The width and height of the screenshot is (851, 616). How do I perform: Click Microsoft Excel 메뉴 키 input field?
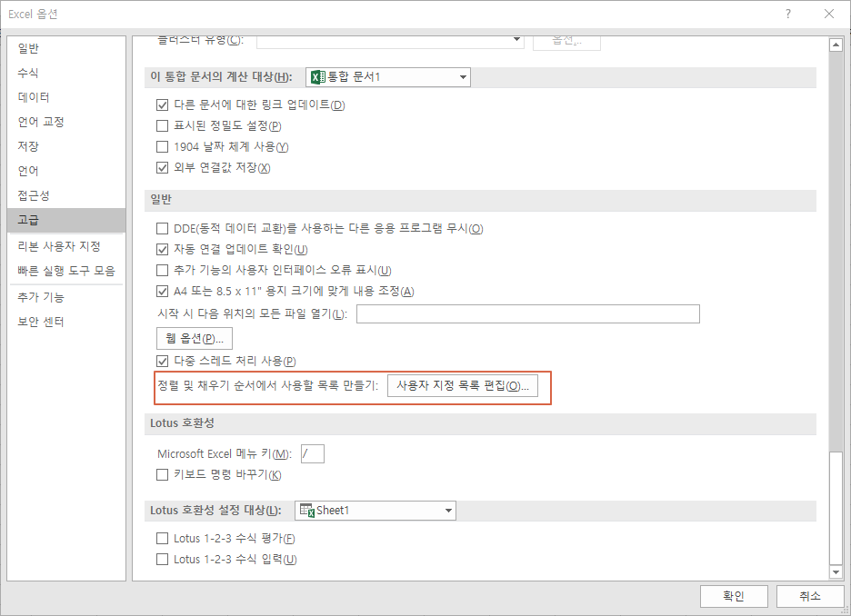313,454
